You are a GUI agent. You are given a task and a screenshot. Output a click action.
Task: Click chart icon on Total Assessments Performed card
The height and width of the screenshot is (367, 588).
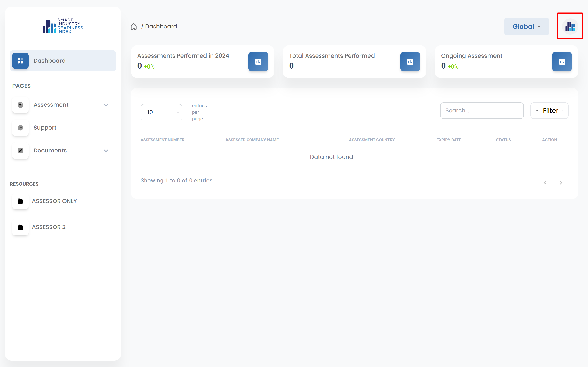click(x=410, y=62)
